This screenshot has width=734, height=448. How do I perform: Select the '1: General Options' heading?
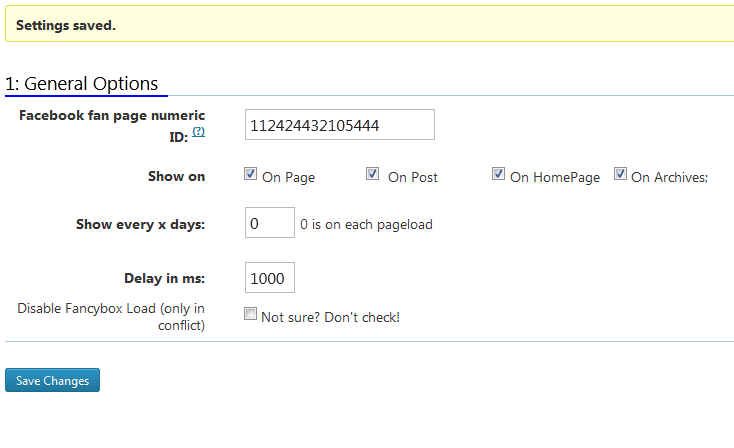point(81,84)
